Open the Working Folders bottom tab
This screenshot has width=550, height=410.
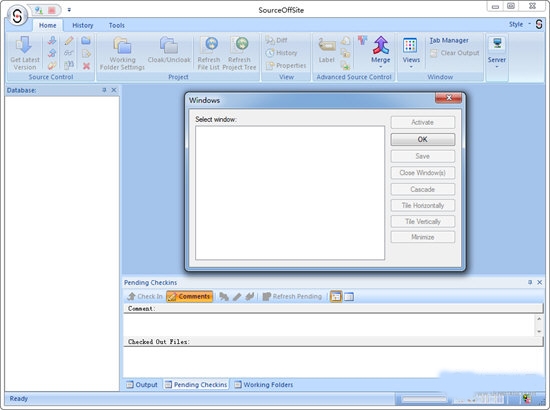pos(263,385)
